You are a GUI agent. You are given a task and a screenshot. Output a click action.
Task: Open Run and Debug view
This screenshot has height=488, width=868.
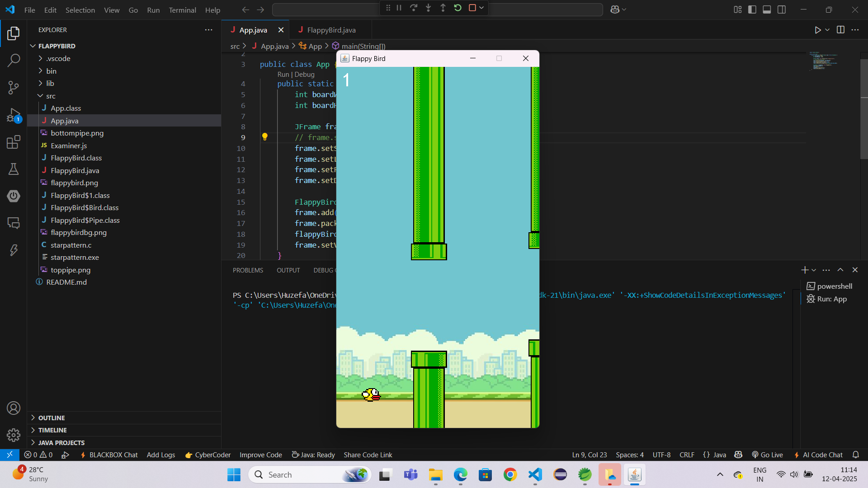point(14,115)
